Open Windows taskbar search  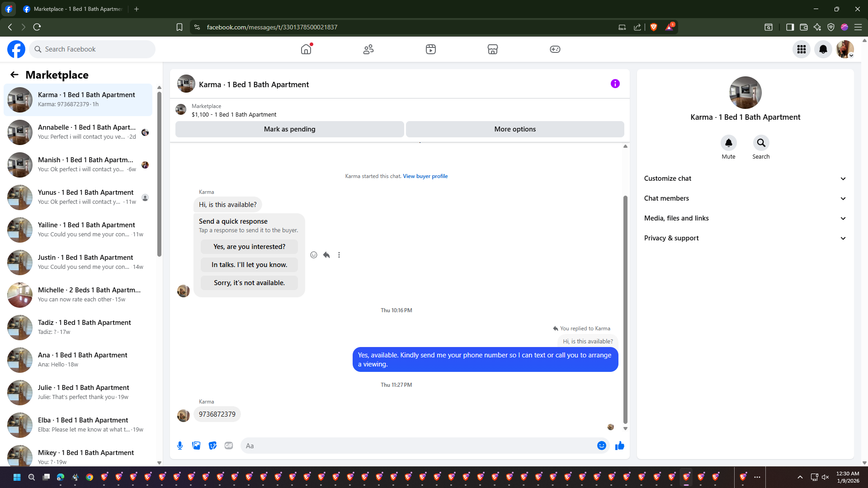32,477
